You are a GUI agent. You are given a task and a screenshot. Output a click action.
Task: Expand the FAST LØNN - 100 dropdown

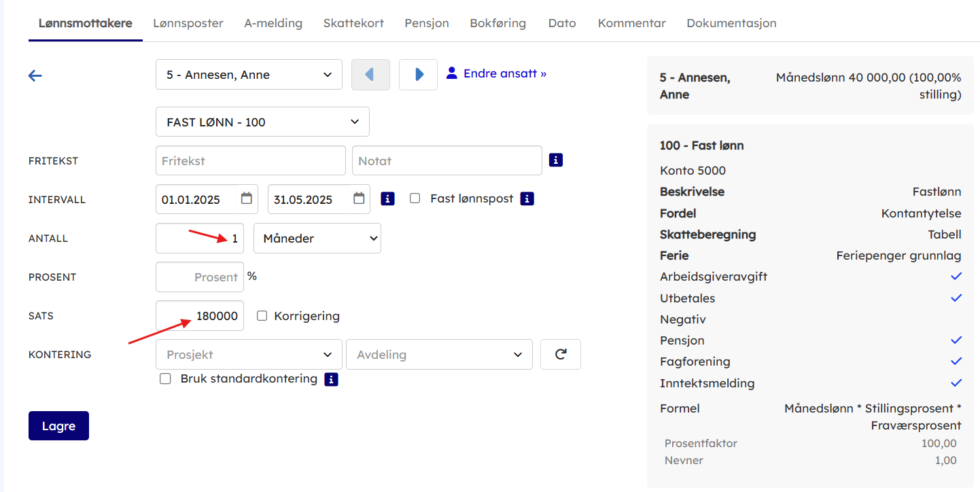point(262,122)
